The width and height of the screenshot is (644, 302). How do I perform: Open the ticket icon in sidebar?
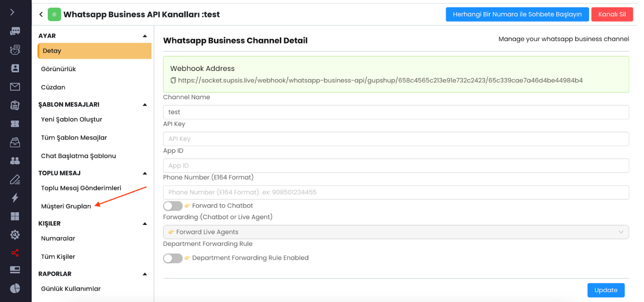(15, 123)
